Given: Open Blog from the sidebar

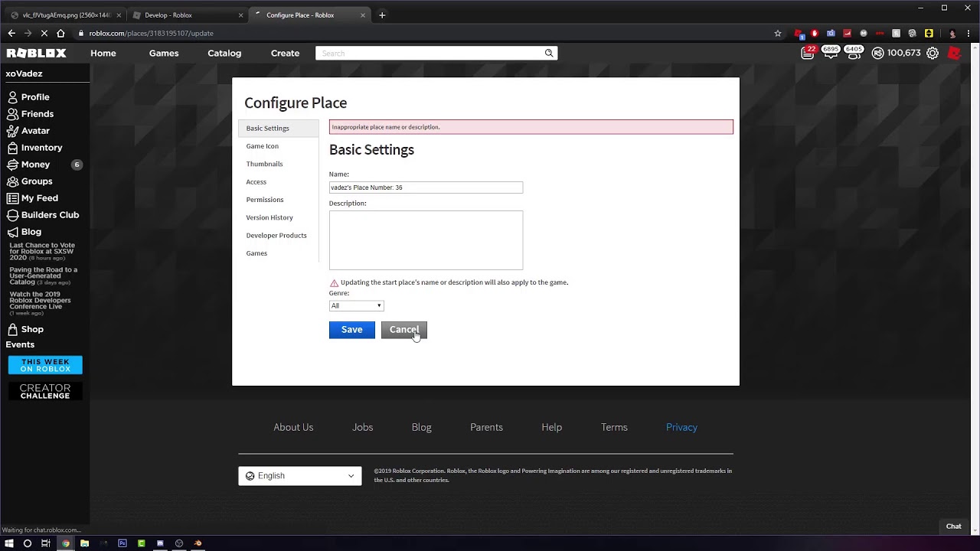Looking at the screenshot, I should click(24, 232).
